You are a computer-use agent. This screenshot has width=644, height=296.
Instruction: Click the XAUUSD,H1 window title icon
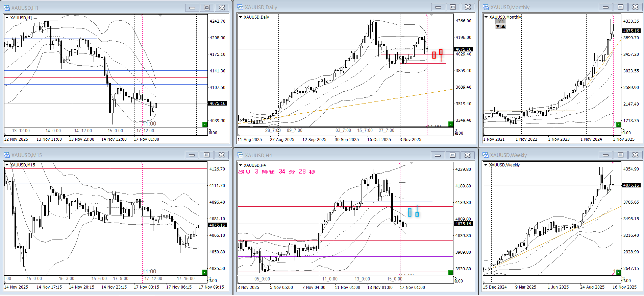point(7,7)
